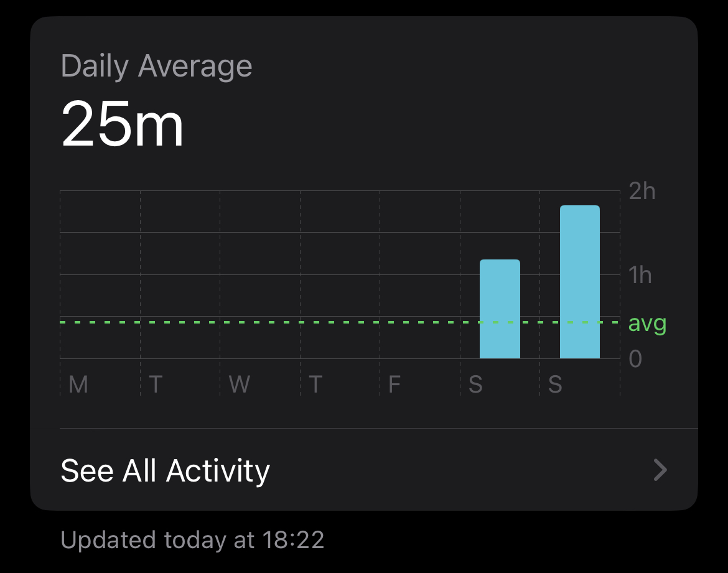Tap the 25m daily average value

click(123, 124)
